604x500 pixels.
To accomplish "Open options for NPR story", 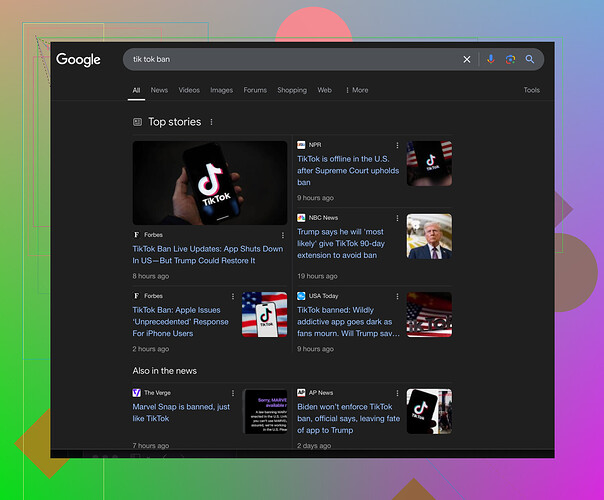I will pyautogui.click(x=397, y=145).
